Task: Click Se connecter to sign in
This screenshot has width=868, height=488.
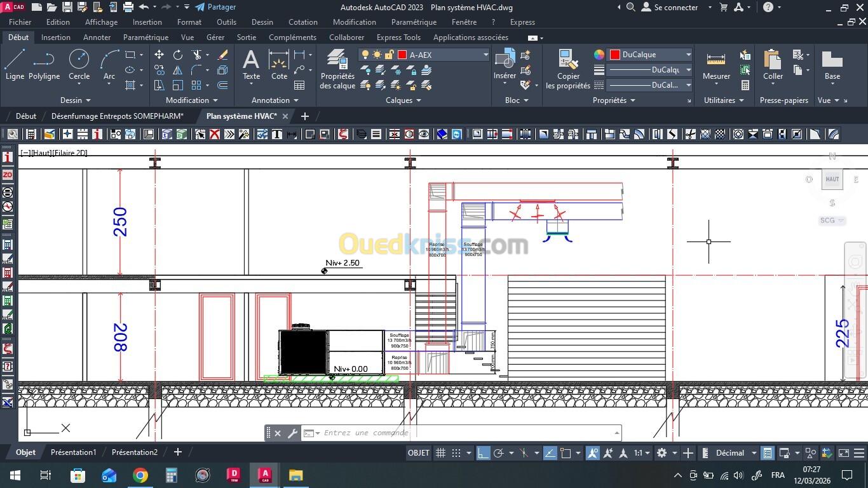Action: tap(677, 7)
